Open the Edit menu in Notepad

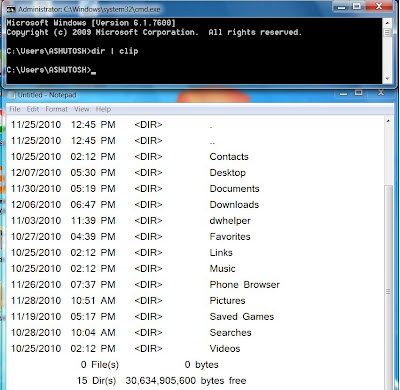point(33,109)
